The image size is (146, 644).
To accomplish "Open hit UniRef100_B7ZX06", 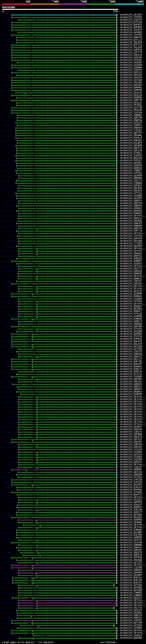I will click(x=131, y=22).
